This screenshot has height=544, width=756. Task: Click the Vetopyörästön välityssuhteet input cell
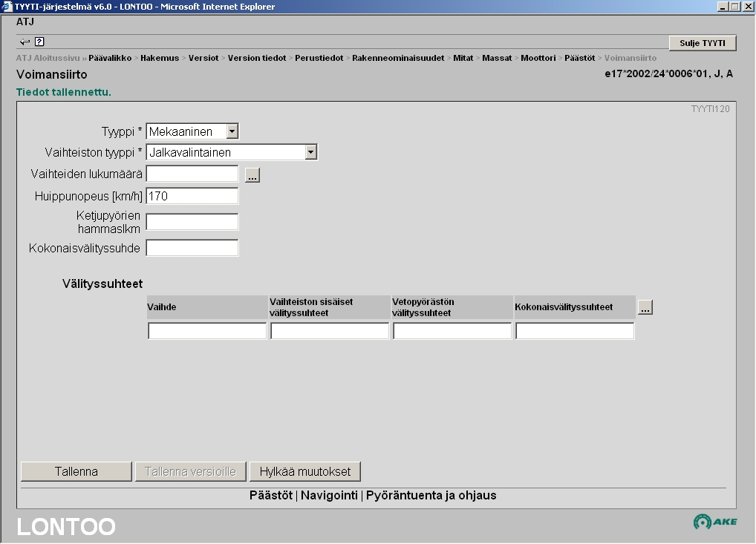click(x=452, y=331)
